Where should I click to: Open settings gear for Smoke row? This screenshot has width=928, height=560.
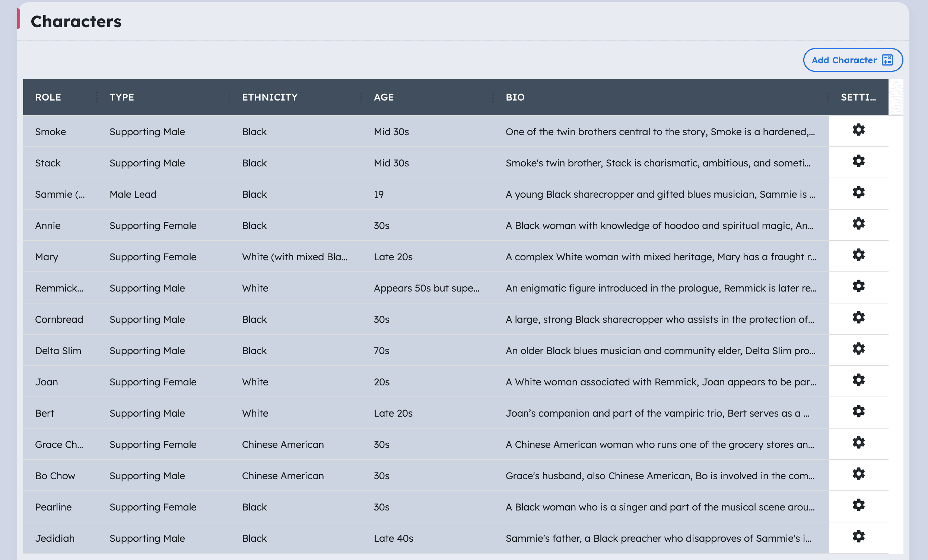858,130
